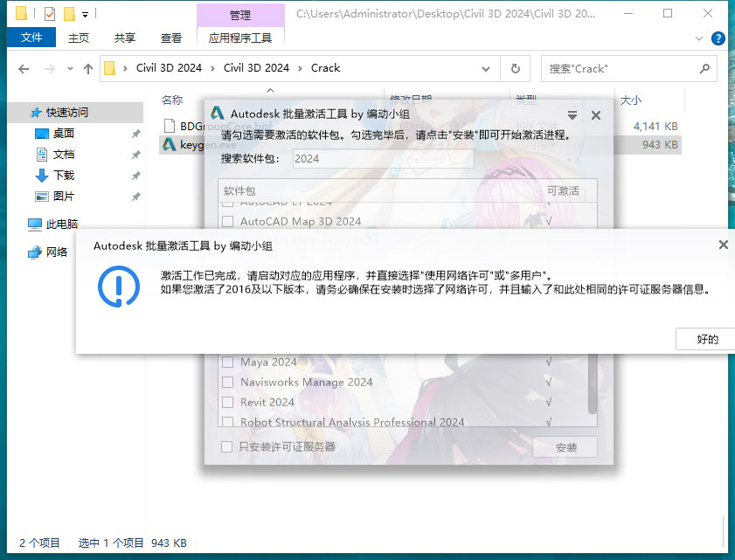The image size is (735, 560).
Task: Open 文档 in navigation pane
Action: [63, 155]
